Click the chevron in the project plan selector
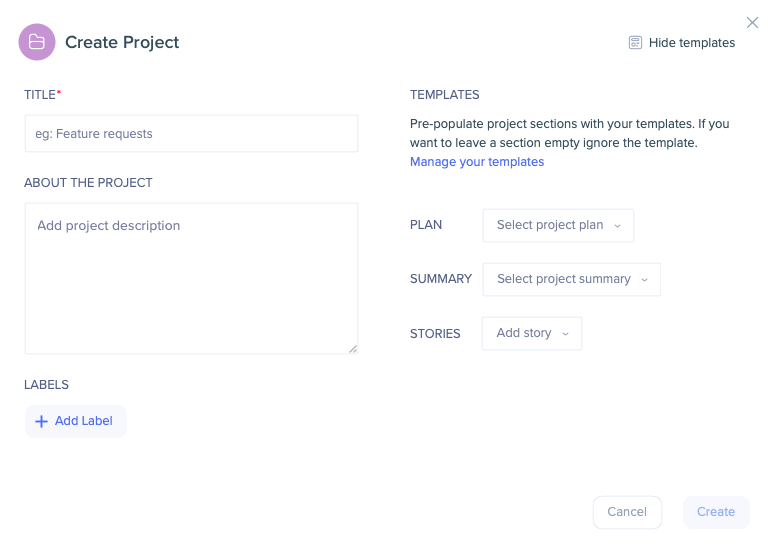This screenshot has height=549, width=768. click(x=618, y=226)
